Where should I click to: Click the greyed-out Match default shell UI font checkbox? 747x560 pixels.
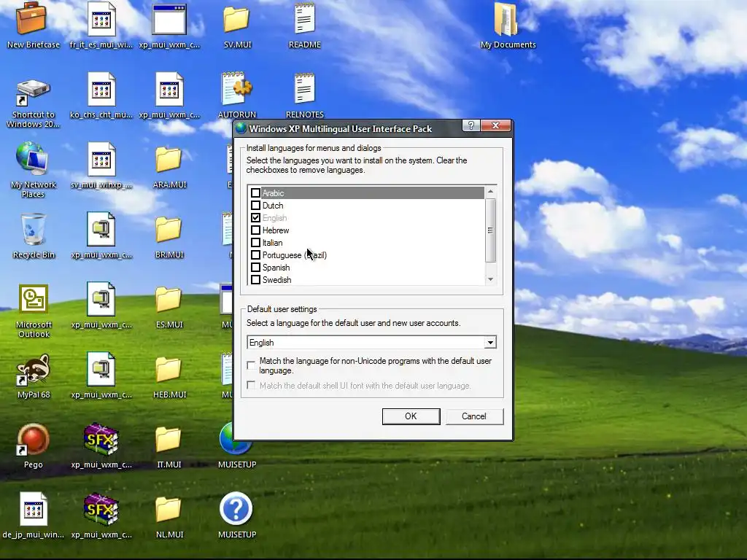tap(251, 385)
